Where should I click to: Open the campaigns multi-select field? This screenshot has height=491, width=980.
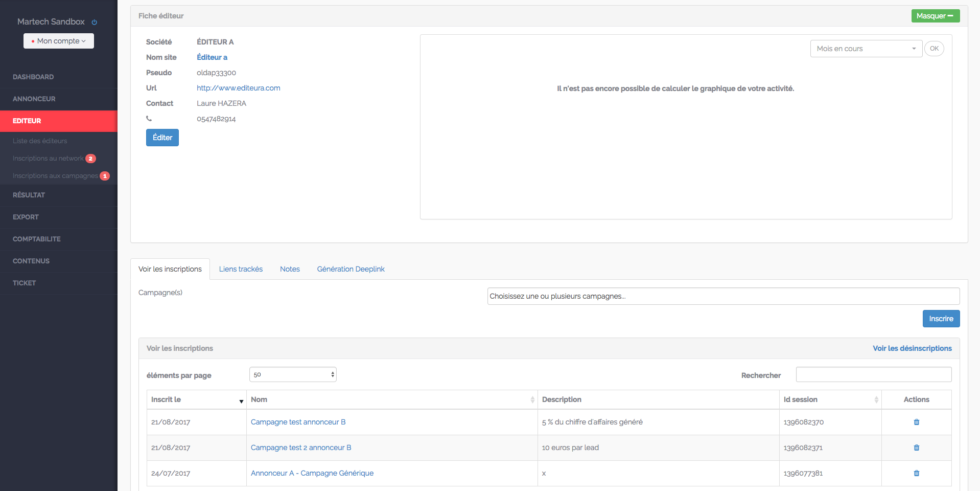[x=724, y=296]
